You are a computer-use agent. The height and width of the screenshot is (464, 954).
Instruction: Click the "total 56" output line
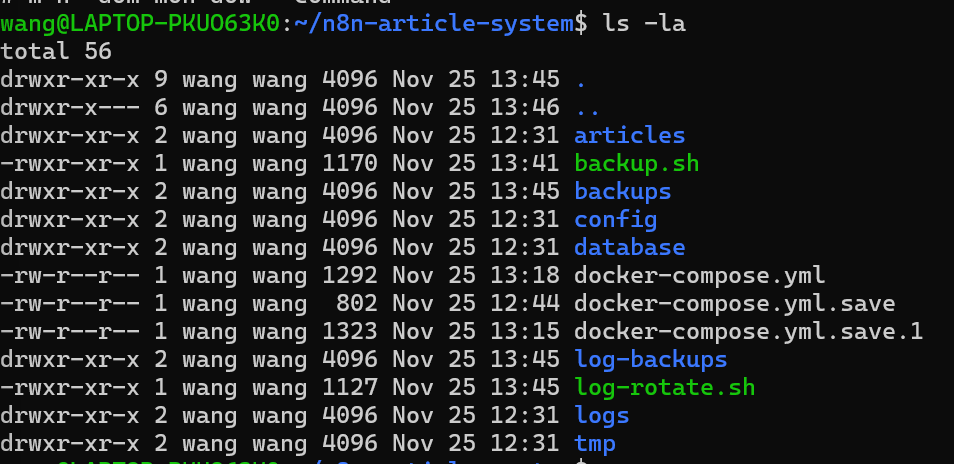56,51
